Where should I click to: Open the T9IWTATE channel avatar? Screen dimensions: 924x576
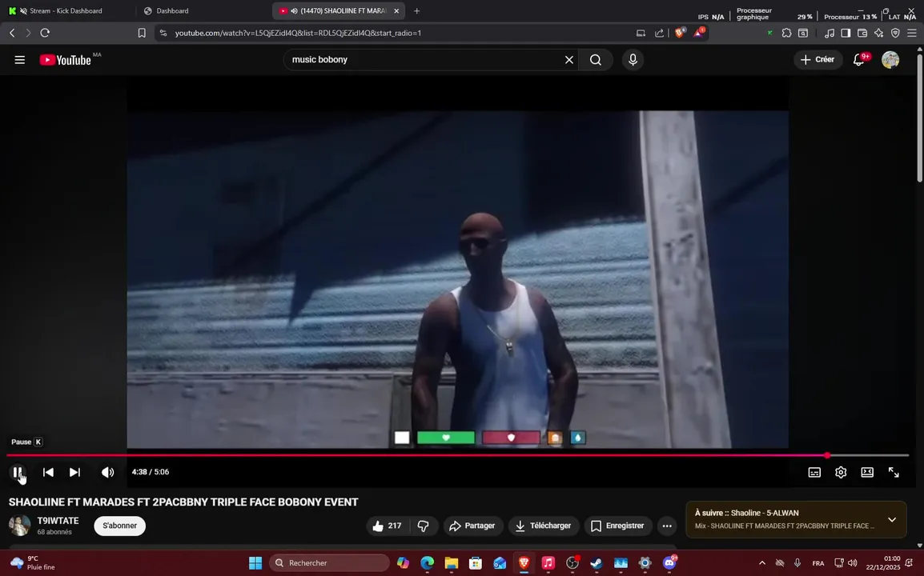(19, 526)
